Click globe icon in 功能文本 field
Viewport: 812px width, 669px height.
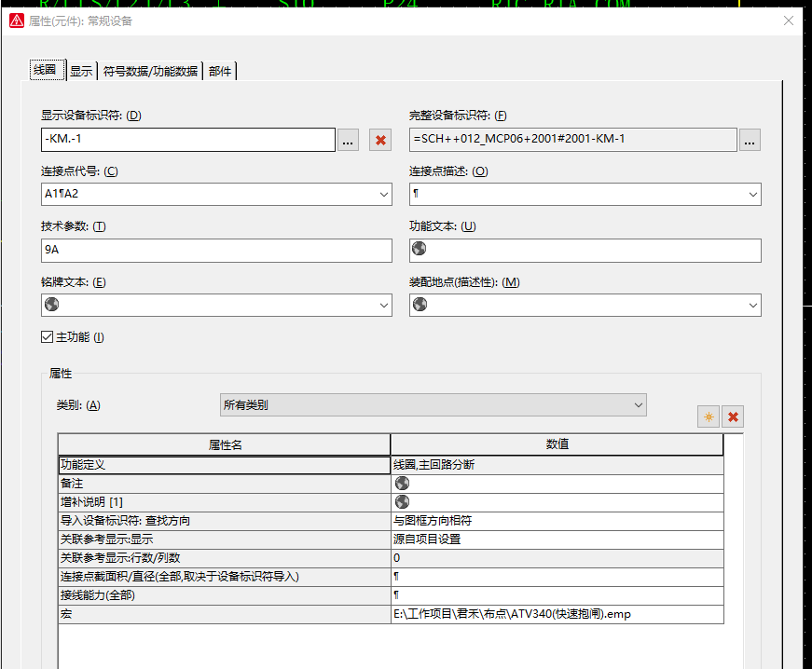[x=420, y=250]
